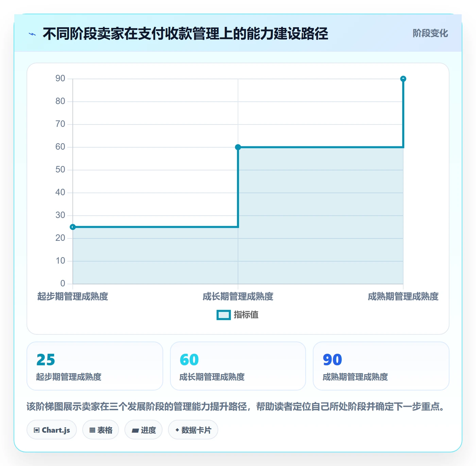476x466 pixels.
Task: Click the 指标值 legend color swatch
Action: (224, 315)
